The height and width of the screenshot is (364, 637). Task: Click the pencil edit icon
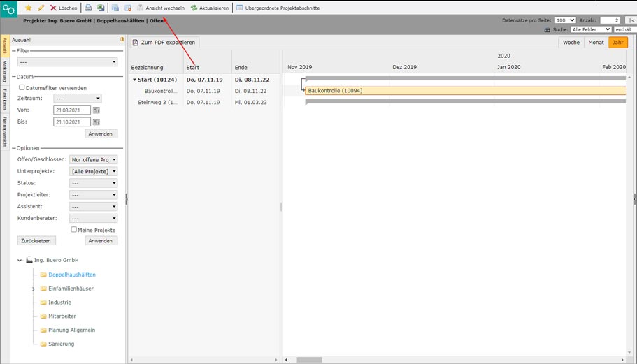[41, 8]
